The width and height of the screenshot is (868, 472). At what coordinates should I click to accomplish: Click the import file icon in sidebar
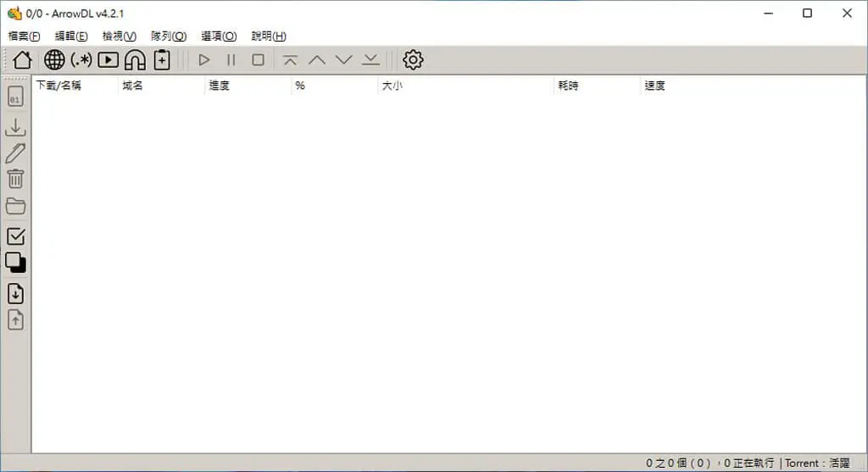15,293
